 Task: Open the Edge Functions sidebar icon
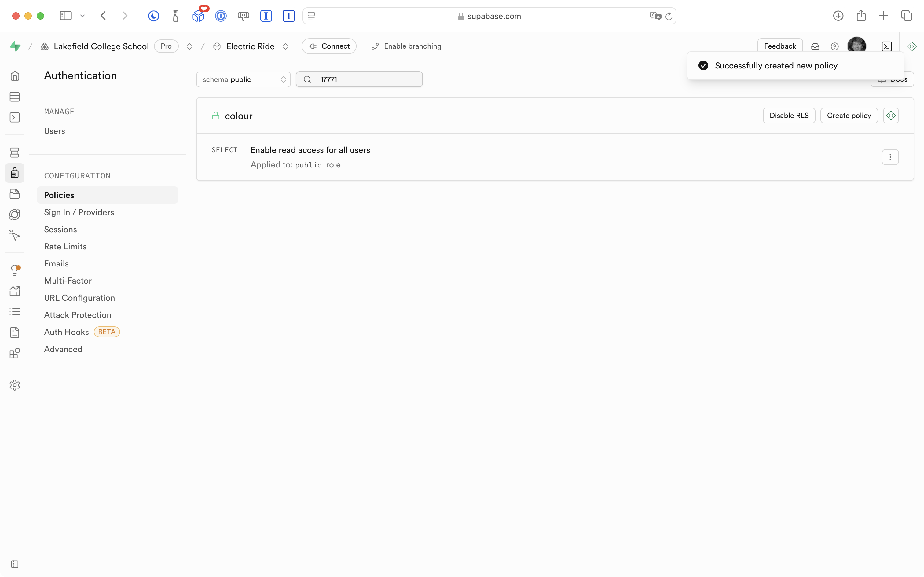click(x=14, y=215)
